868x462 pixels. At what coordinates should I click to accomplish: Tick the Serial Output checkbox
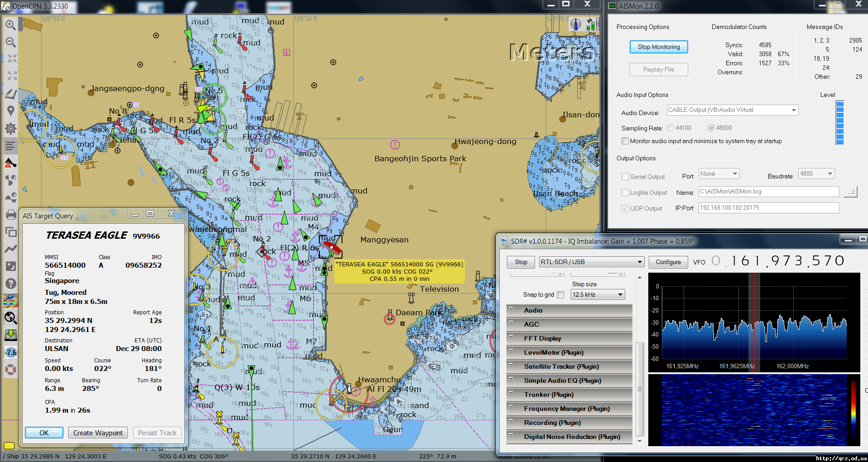point(625,177)
